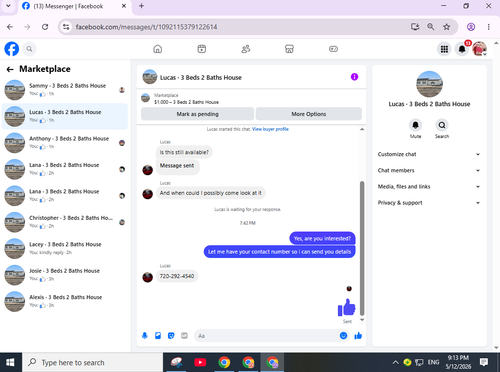Click Mark as pending button
The height and width of the screenshot is (372, 500).
(197, 114)
